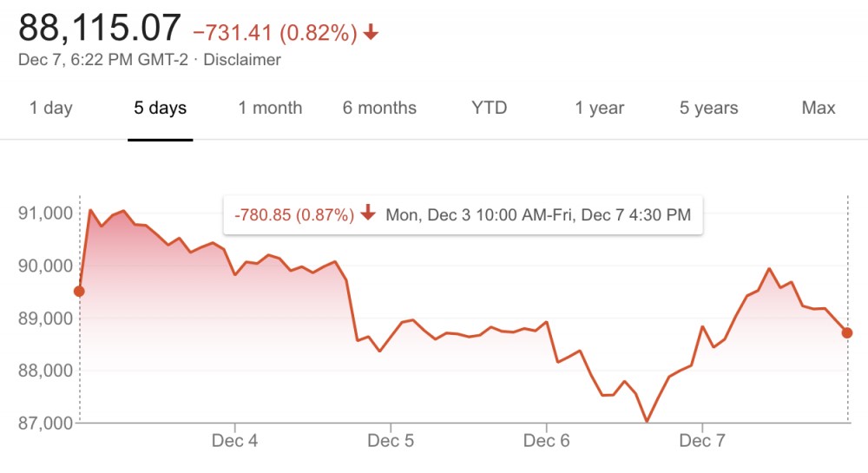Click the down arrow in chart tooltip

(368, 214)
